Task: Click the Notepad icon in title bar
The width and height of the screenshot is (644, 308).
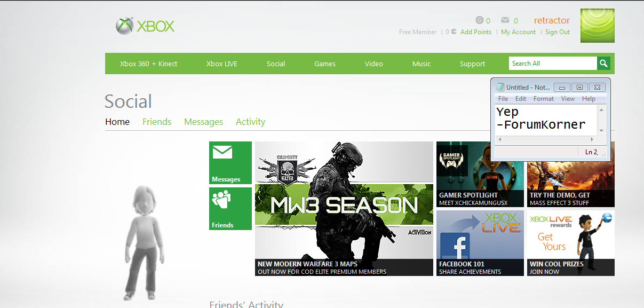Action: (500, 87)
